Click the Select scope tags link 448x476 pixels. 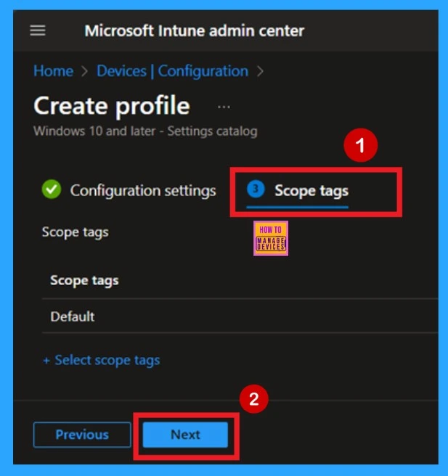click(102, 361)
